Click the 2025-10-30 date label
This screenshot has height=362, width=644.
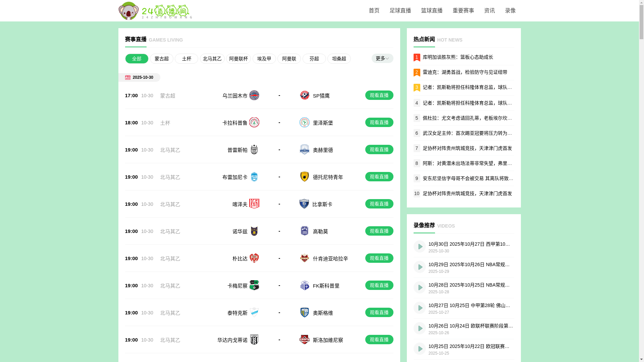pos(143,77)
